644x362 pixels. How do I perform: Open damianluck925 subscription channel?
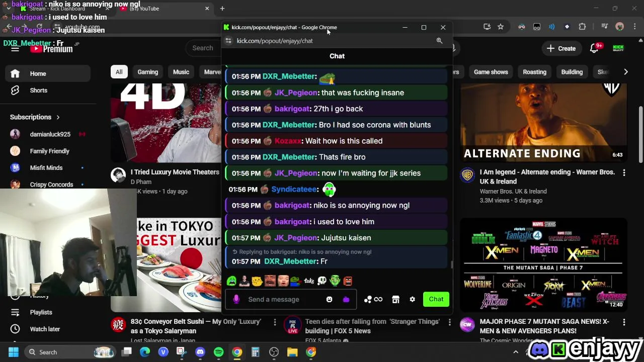pos(48,134)
